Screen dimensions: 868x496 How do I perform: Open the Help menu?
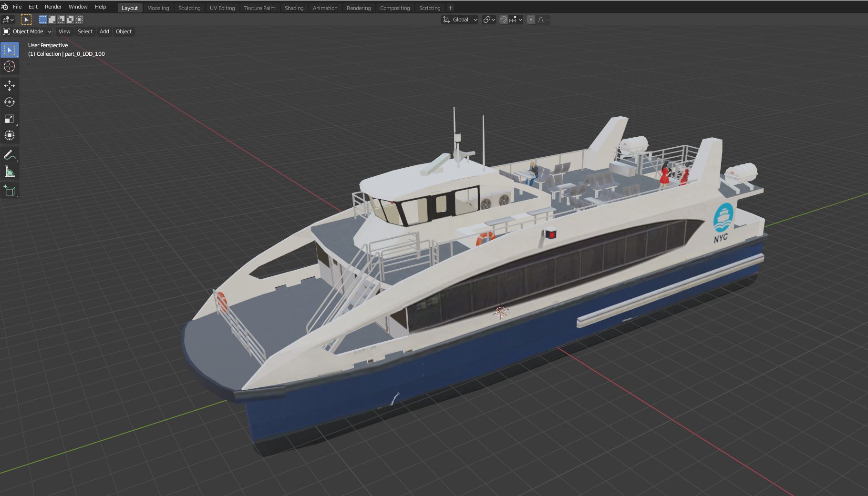100,7
